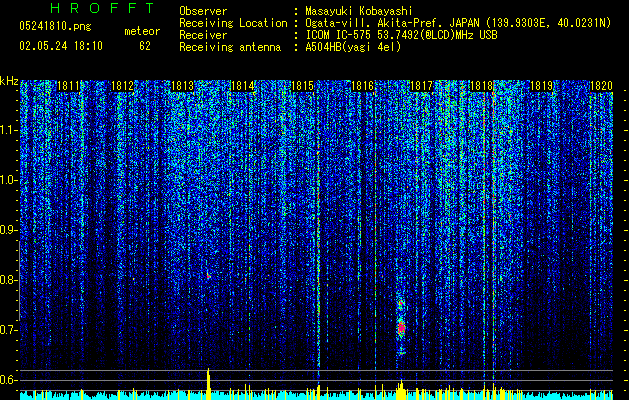Screen dimensions: 629x400
Task: Click the Receiver field label
Action: click(203, 35)
